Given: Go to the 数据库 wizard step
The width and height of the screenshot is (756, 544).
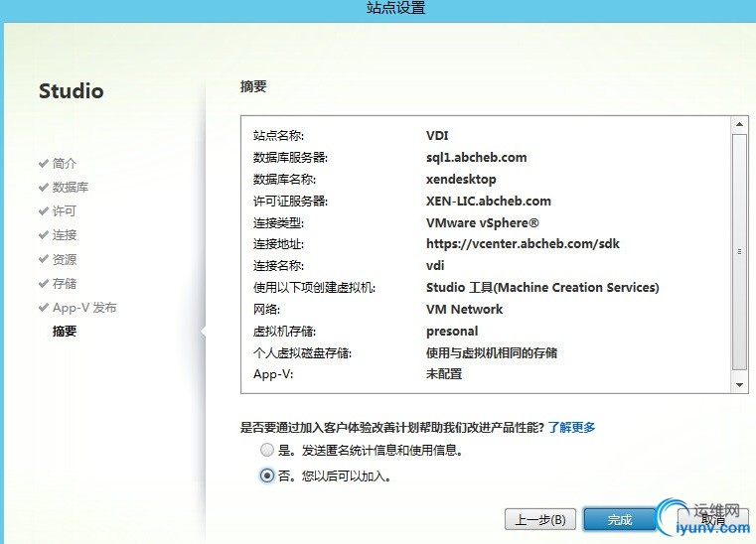Looking at the screenshot, I should [x=71, y=187].
